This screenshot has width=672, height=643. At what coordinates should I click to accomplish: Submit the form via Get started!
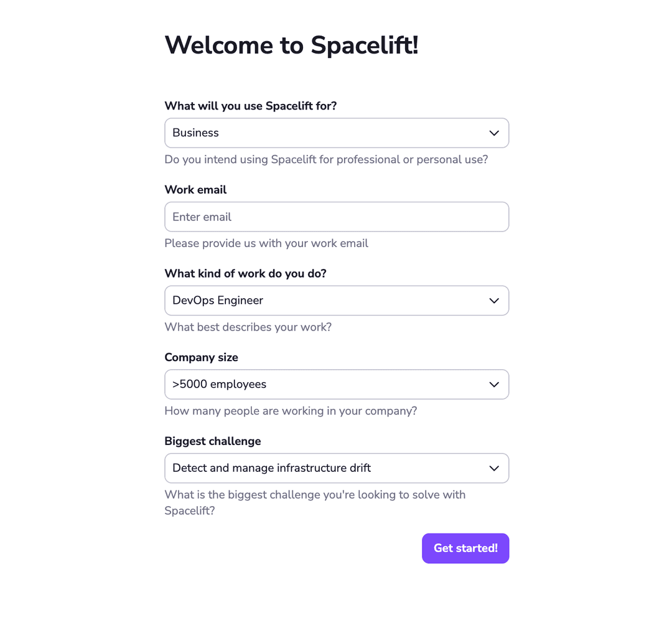point(465,548)
